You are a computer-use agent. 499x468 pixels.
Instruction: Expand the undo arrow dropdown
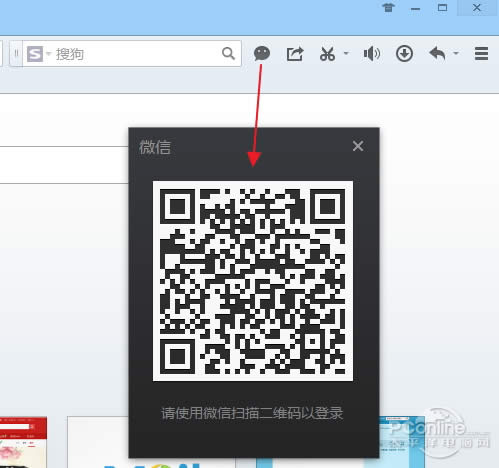click(456, 53)
